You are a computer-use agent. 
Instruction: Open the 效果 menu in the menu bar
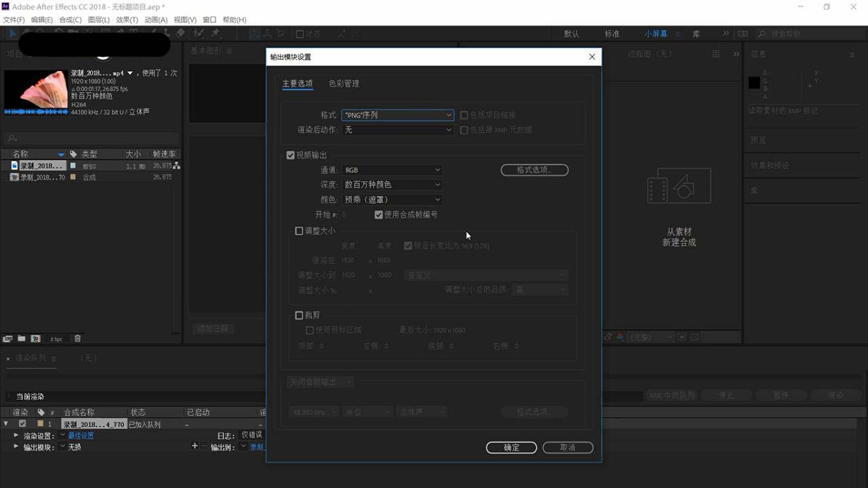pyautogui.click(x=126, y=20)
